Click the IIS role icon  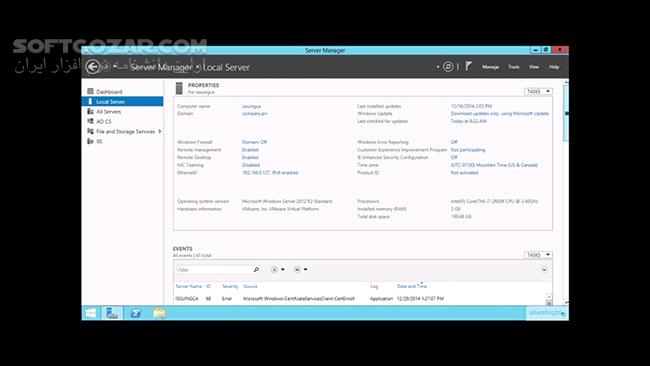[x=90, y=141]
